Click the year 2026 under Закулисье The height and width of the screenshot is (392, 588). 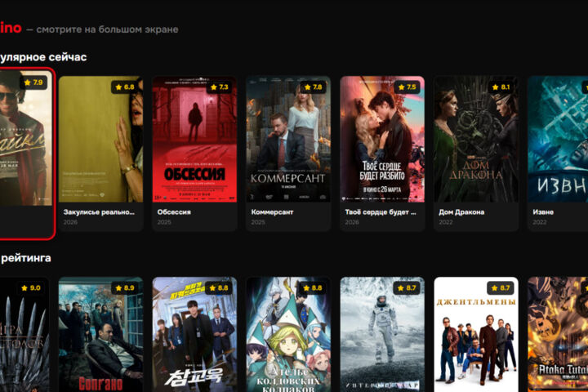click(x=70, y=222)
